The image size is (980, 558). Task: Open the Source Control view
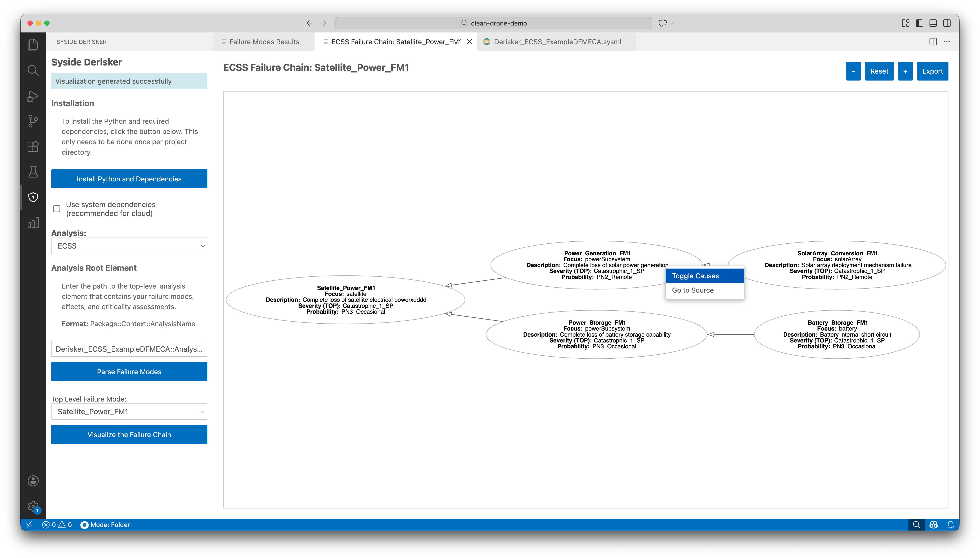(x=33, y=121)
